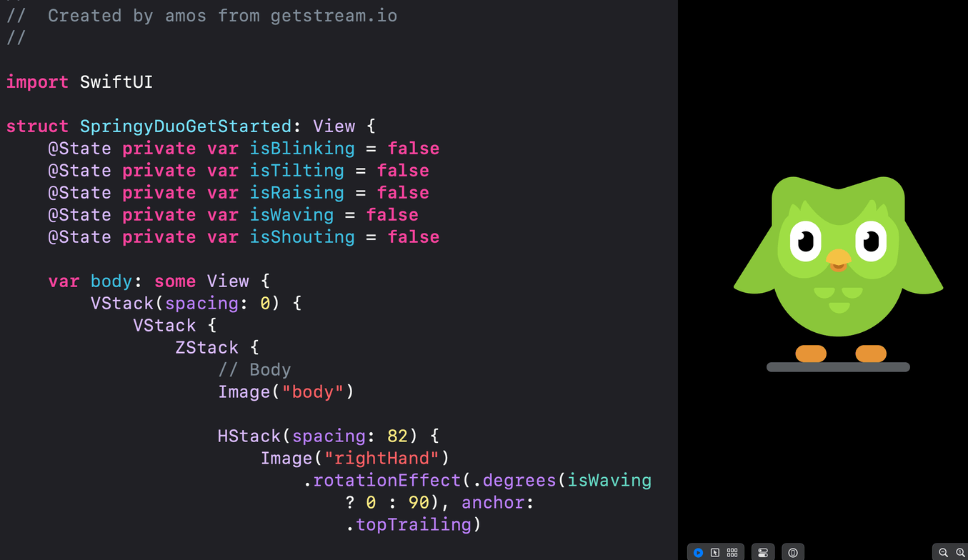Click 'SwiftUI' in the import line
Viewport: 968px width, 560px height.
pyautogui.click(x=116, y=82)
